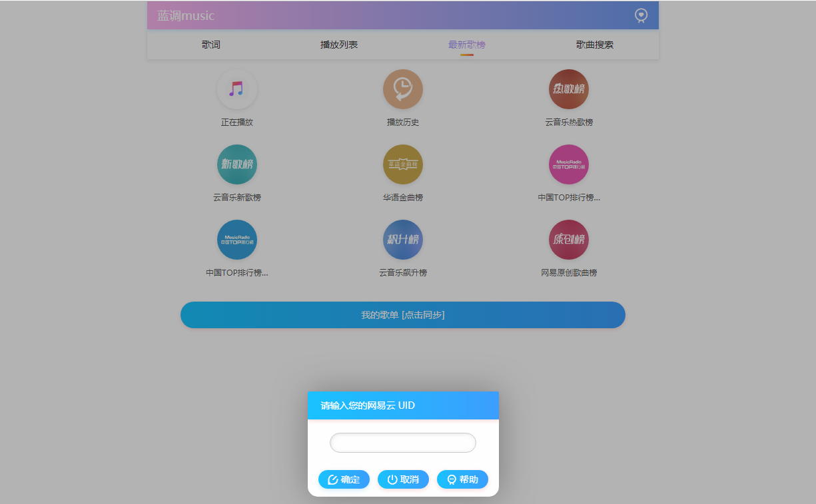Click the heart icon in the header
The width and height of the screenshot is (816, 504).
point(641,15)
